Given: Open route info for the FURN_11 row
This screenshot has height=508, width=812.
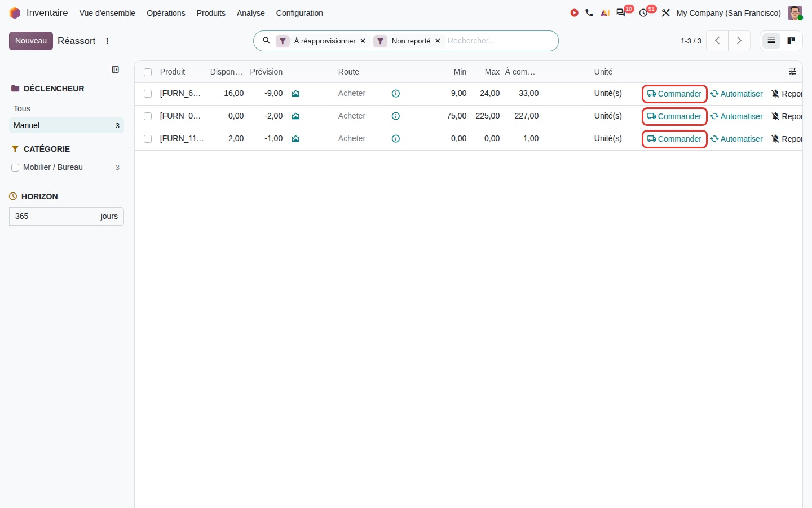Looking at the screenshot, I should tap(396, 139).
